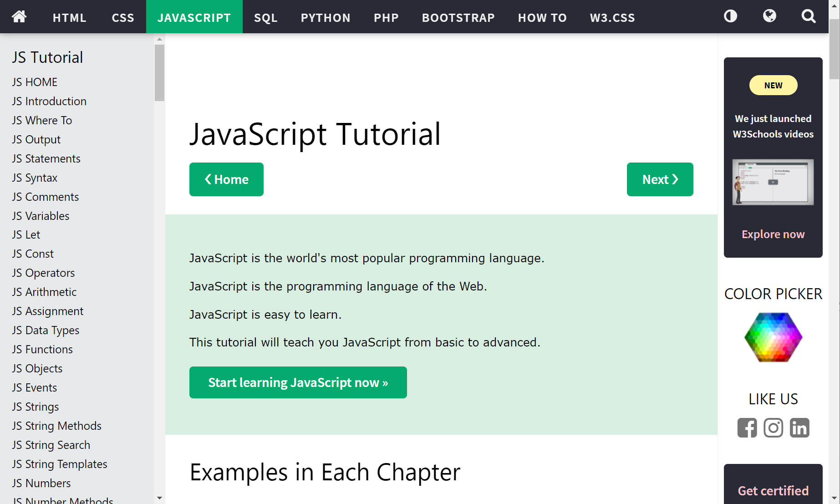Open JS Assignment in sidebar
Viewport: 840px width, 504px height.
point(48,311)
